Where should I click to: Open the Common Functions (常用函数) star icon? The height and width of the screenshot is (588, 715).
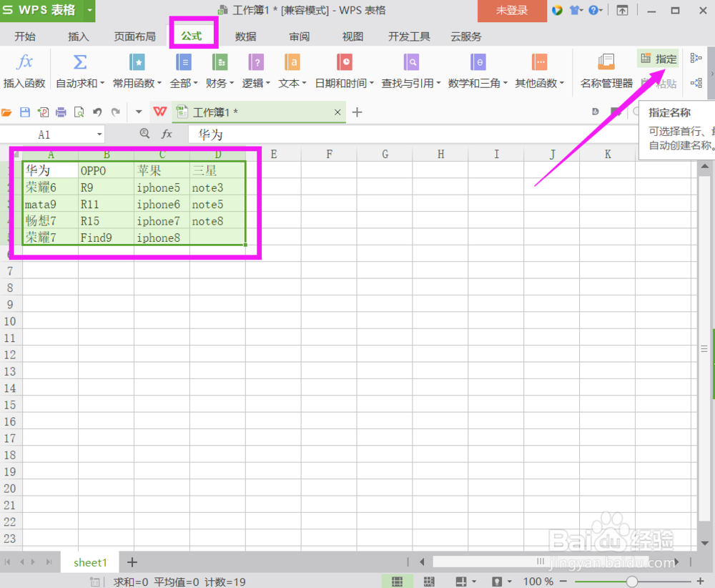click(137, 62)
